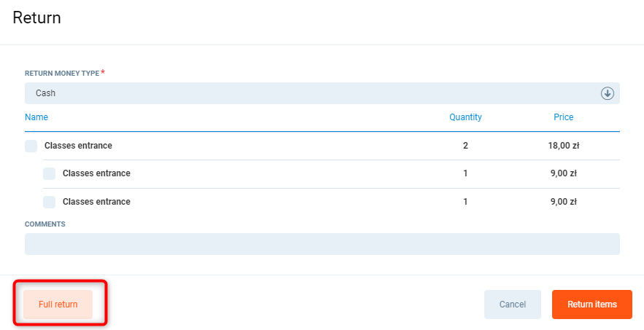Check the second child Classes entrance checkbox
Viewport: 644px width, 330px height.
[49, 202]
